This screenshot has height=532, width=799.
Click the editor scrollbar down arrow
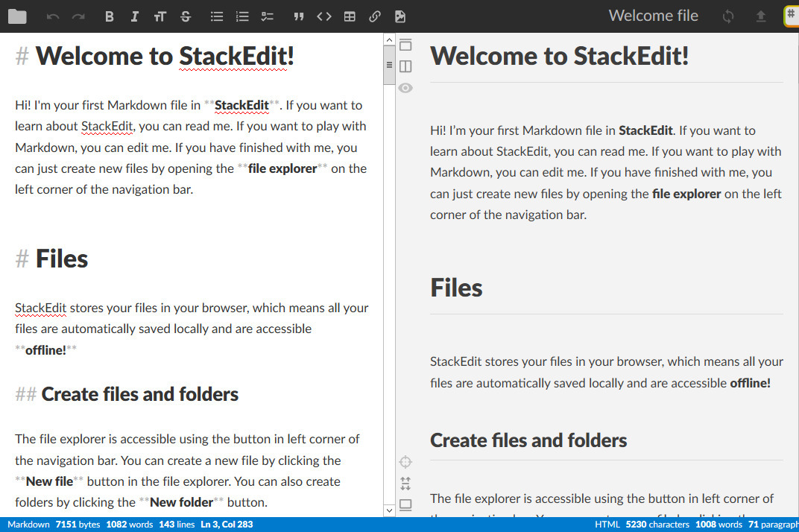tap(389, 510)
